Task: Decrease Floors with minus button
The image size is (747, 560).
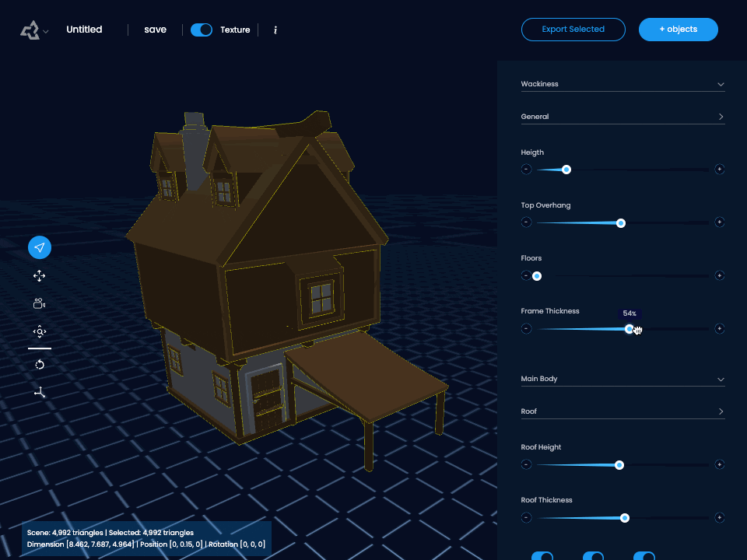Action: pos(525,275)
